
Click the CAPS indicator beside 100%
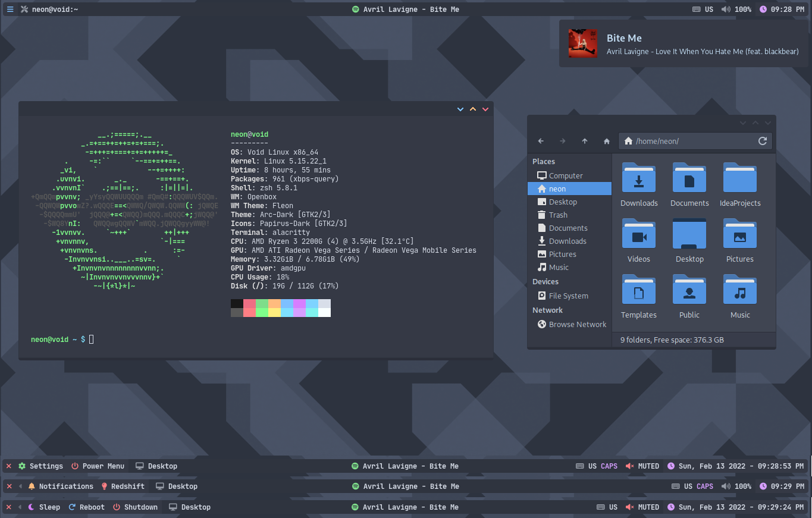click(x=705, y=486)
